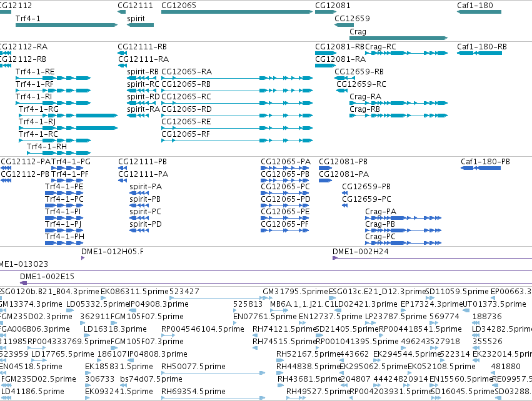This screenshot has width=532, height=401.
Task: Select the 'DME1-002H24' feature label
Action: 360,252
